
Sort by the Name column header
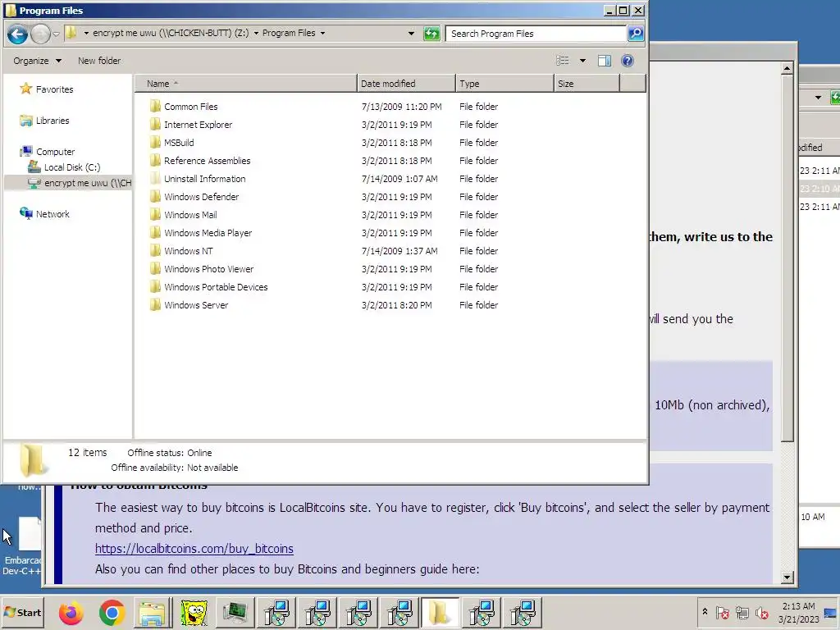[245, 84]
